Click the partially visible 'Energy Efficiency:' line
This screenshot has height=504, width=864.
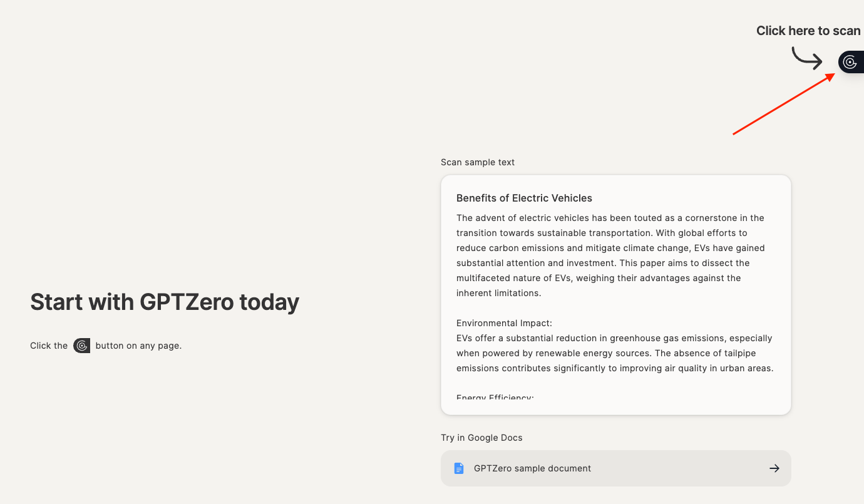pyautogui.click(x=495, y=397)
